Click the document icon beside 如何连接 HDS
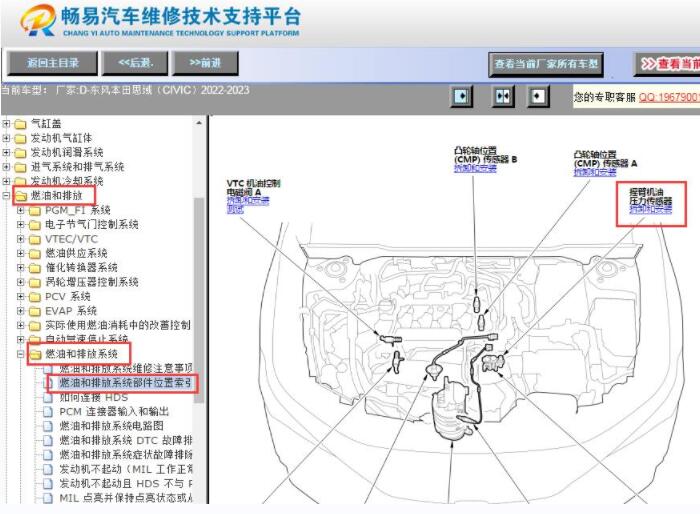The height and width of the screenshot is (514, 700). click(x=48, y=397)
